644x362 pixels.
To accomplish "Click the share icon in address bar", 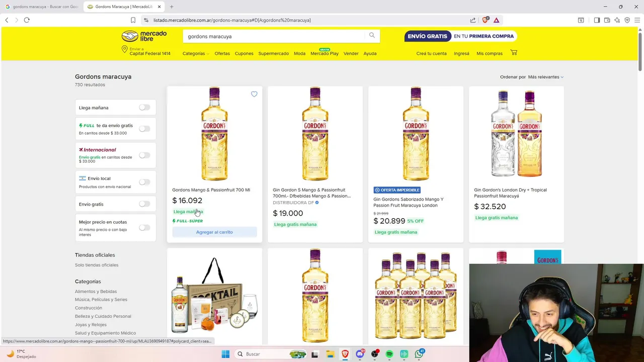I will 473,20.
